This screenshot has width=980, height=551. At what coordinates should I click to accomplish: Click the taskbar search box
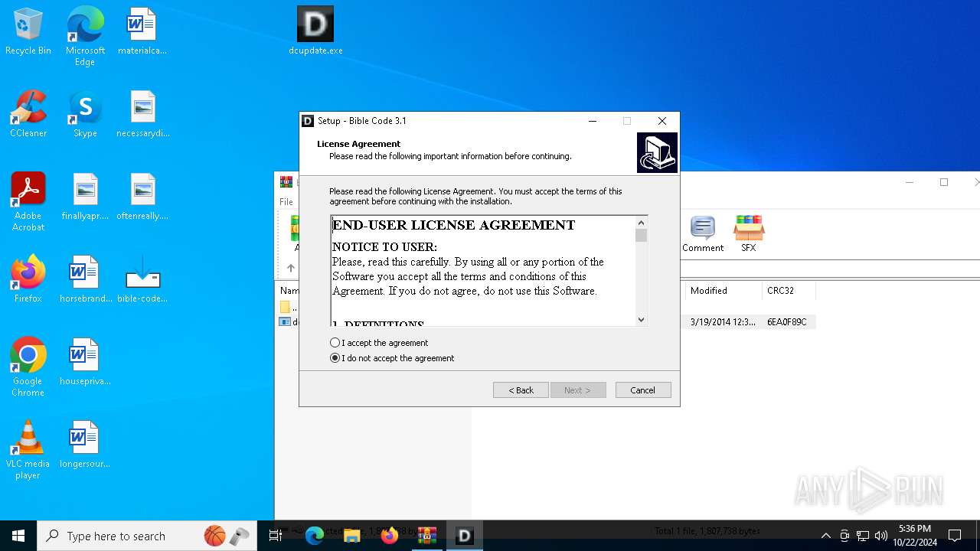coord(145,536)
